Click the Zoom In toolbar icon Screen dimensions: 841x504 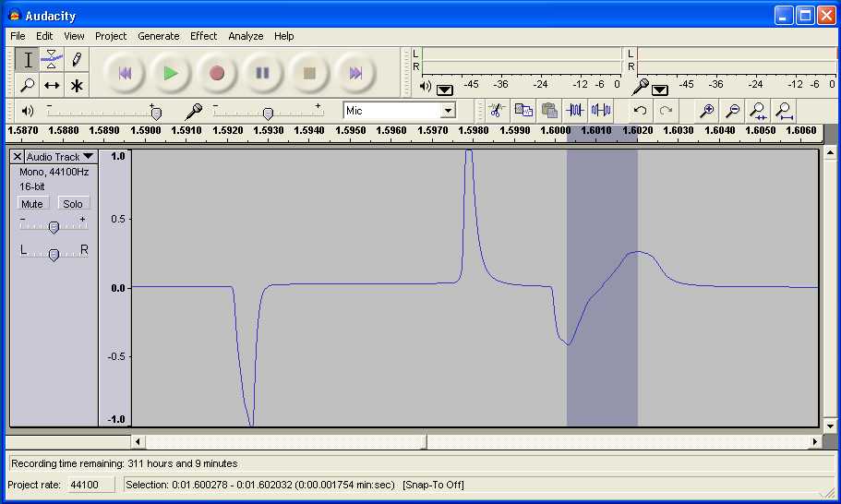tap(706, 111)
